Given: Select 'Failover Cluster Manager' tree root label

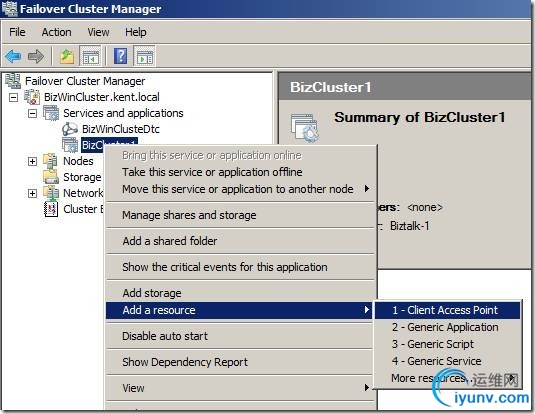Looking at the screenshot, I should pyautogui.click(x=85, y=81).
